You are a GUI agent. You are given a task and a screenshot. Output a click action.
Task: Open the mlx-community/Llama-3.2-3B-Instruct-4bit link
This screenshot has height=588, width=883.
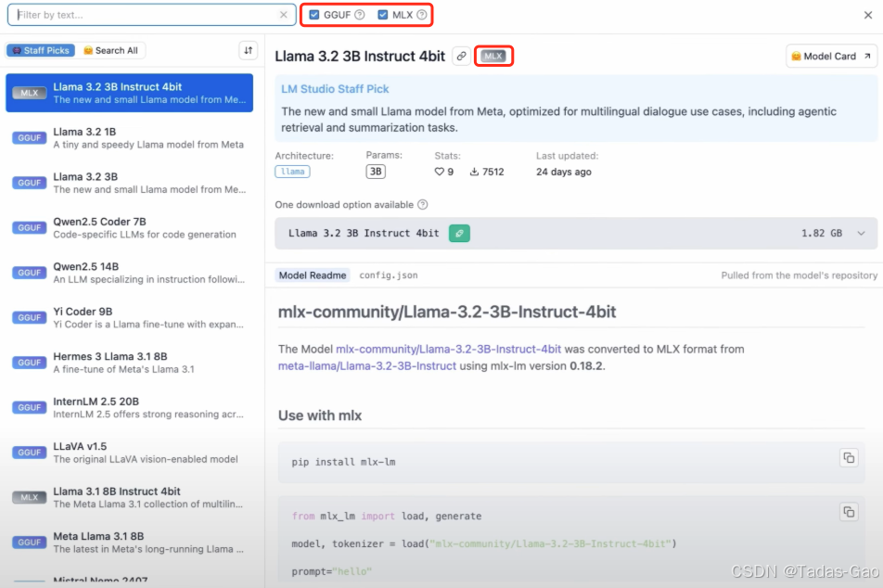point(448,350)
